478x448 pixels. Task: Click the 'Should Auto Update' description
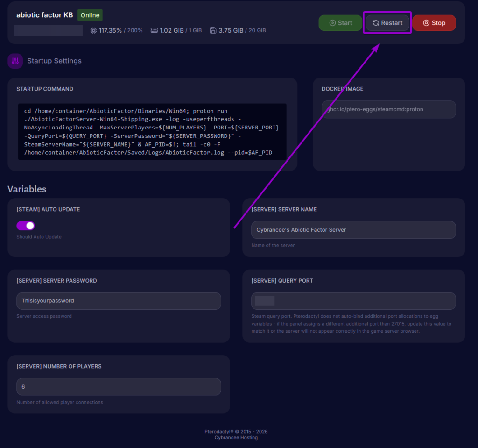pos(39,237)
